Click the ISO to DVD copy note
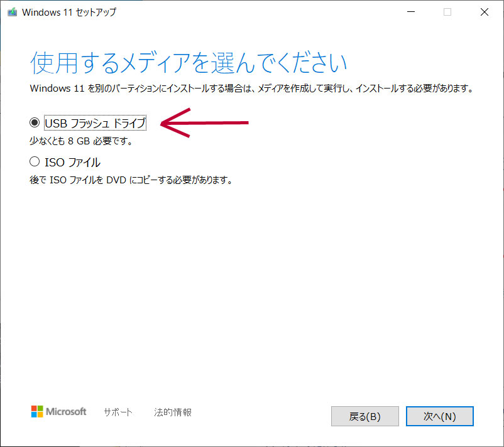This screenshot has height=447, width=504. (131, 180)
